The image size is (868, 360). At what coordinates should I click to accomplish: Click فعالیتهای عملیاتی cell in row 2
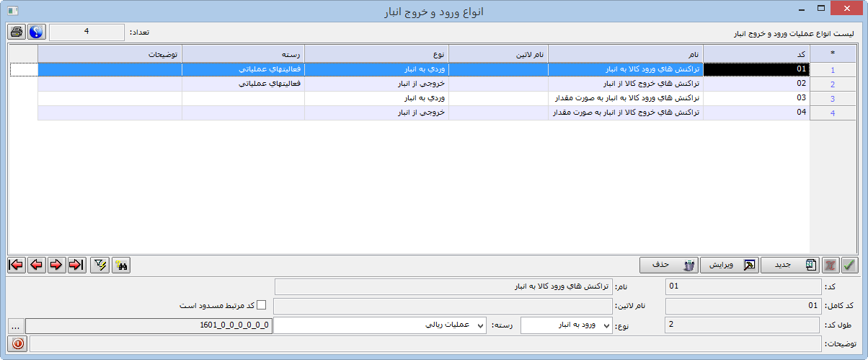[243, 84]
